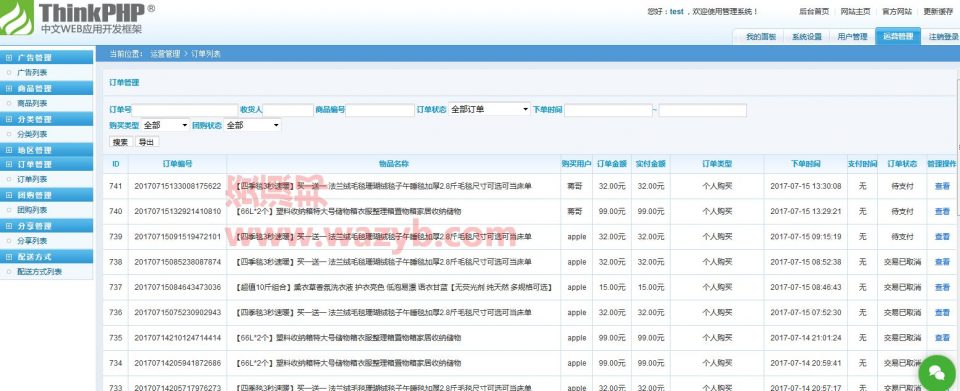
Task: Click the 订单编号 column header
Action: pos(178,164)
